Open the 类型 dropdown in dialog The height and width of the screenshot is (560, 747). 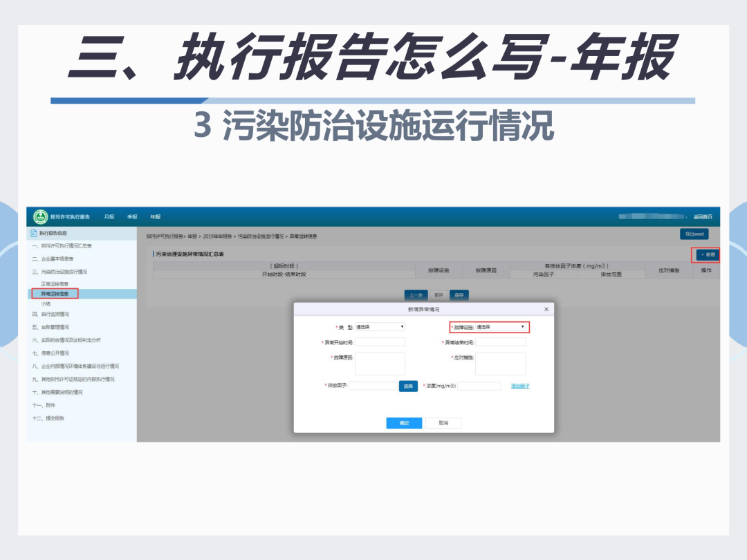380,327
